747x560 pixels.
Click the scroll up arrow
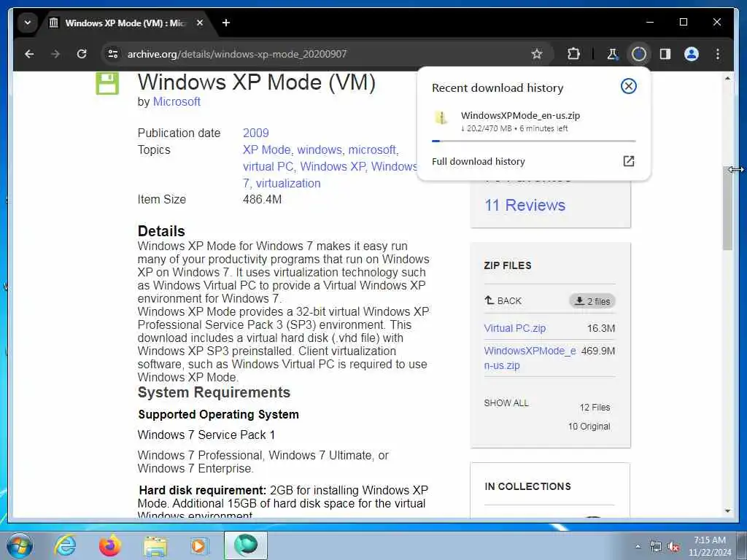727,78
